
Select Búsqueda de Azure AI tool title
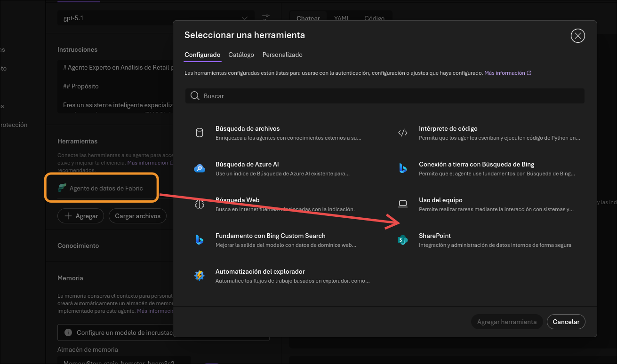(247, 164)
